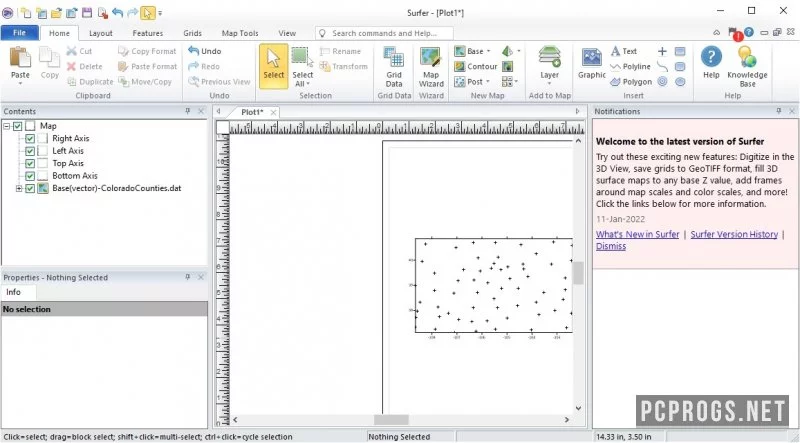Click the color relief map icon beside Contour
The width and height of the screenshot is (800, 443).
click(508, 66)
